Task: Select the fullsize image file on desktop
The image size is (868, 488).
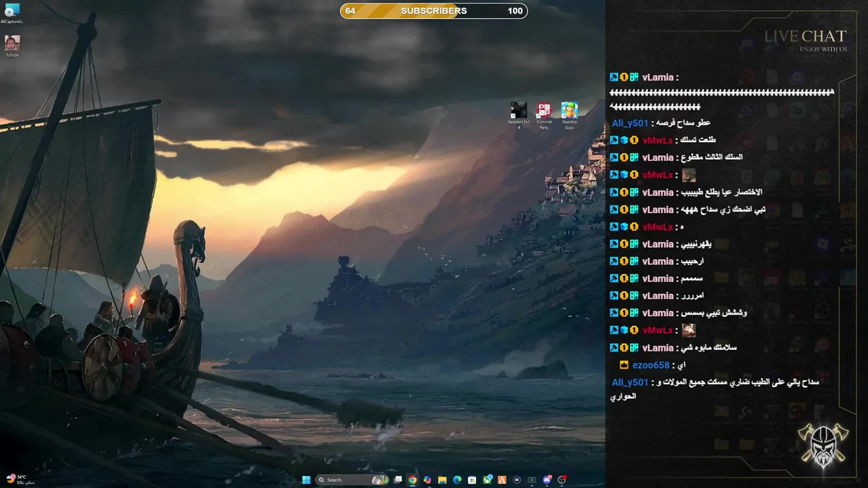Action: [x=12, y=46]
